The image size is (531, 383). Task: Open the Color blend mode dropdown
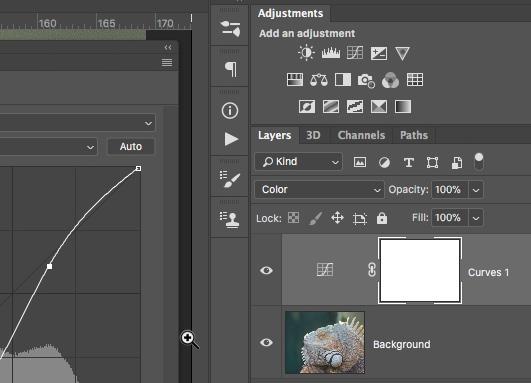tap(319, 189)
